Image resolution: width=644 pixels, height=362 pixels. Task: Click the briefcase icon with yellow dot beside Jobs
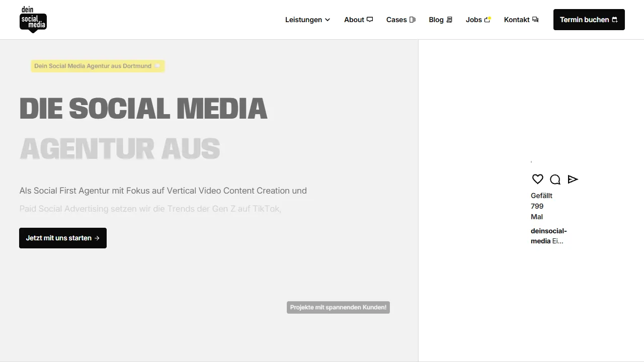(488, 19)
